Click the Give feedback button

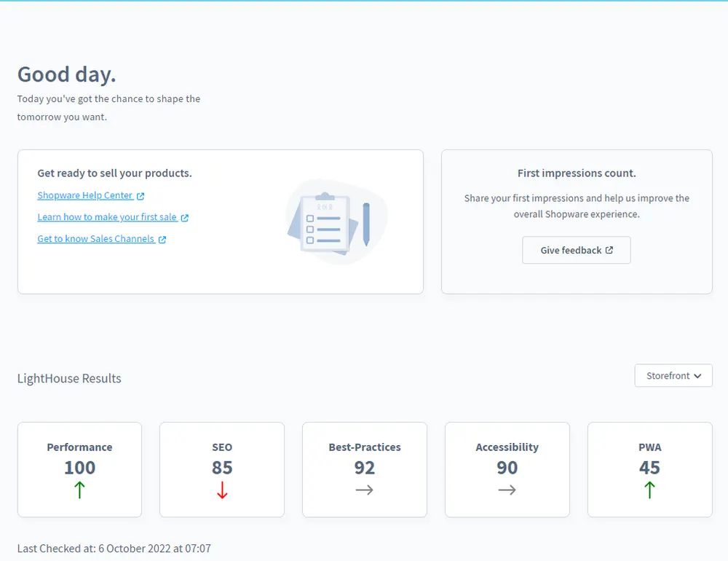point(576,250)
